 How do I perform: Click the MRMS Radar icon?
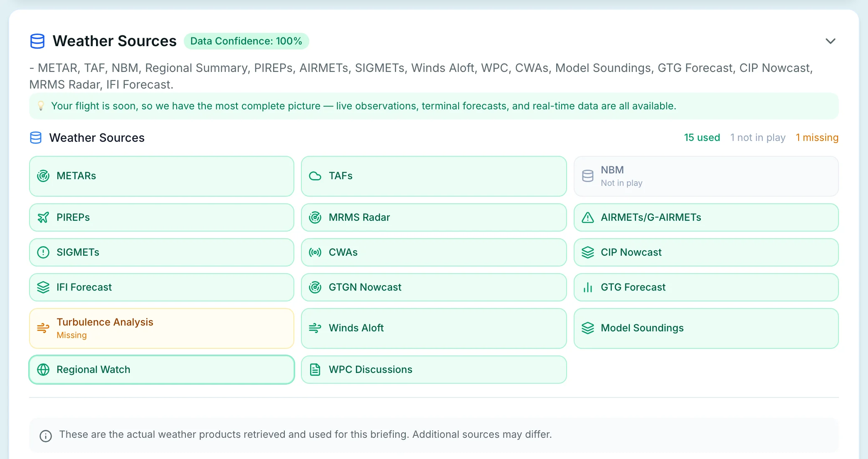(315, 217)
